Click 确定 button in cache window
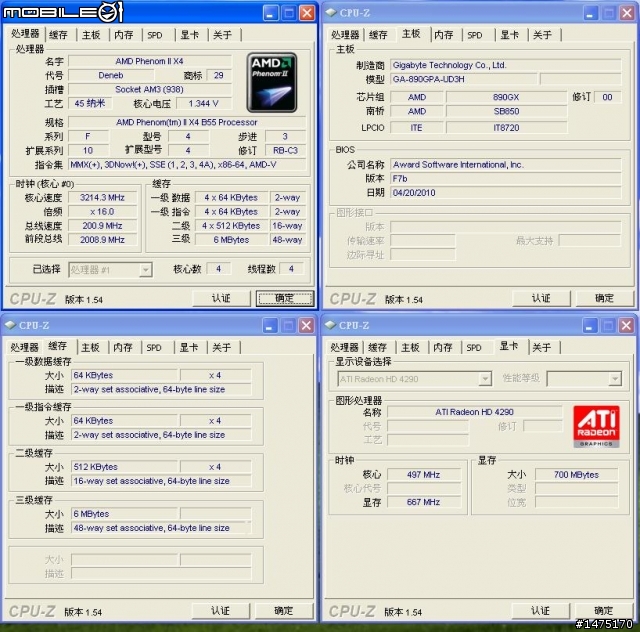Image resolution: width=640 pixels, height=632 pixels. [x=284, y=611]
